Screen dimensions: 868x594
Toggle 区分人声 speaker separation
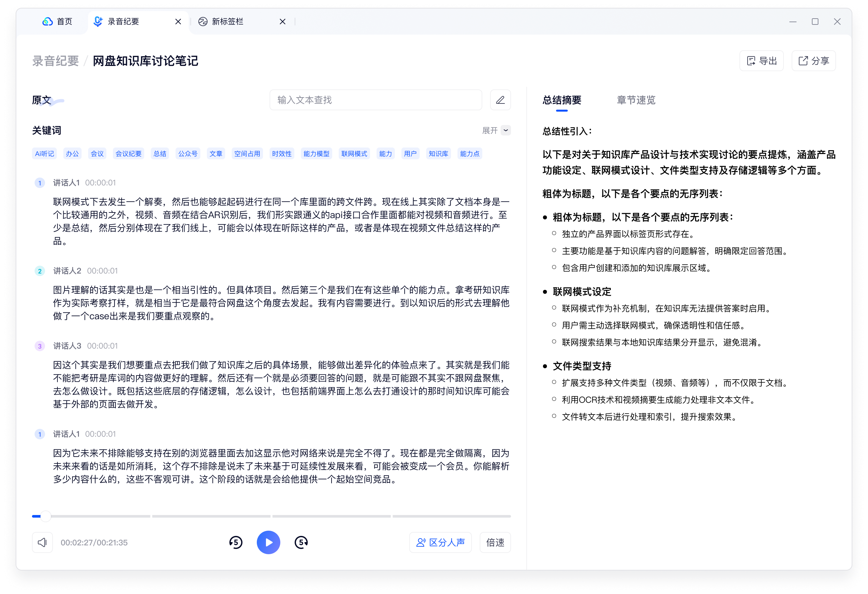click(x=440, y=542)
